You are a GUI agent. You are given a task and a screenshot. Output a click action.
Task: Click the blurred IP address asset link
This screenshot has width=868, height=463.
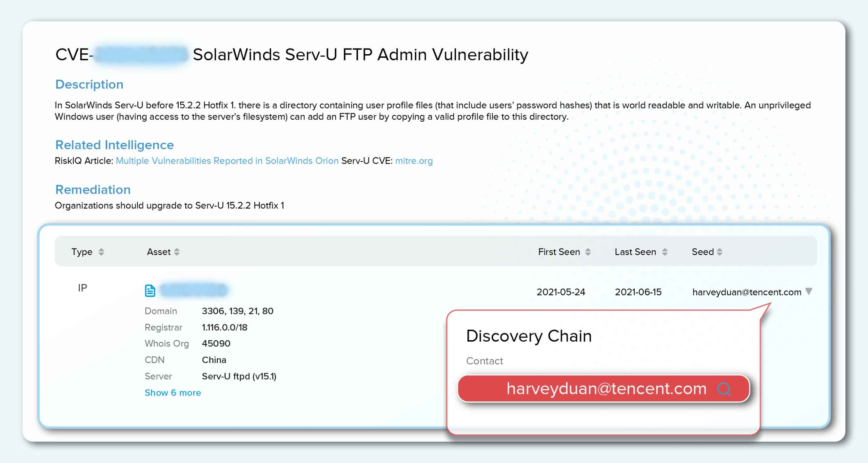pos(194,290)
